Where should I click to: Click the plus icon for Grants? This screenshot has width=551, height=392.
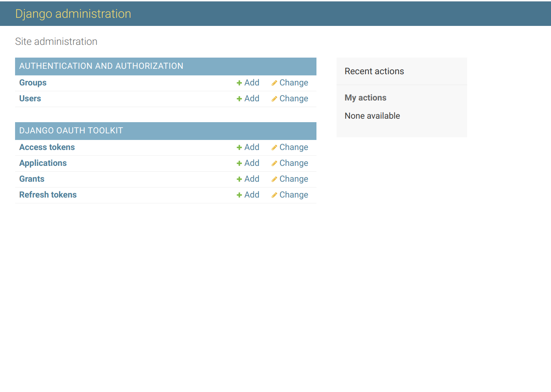239,179
